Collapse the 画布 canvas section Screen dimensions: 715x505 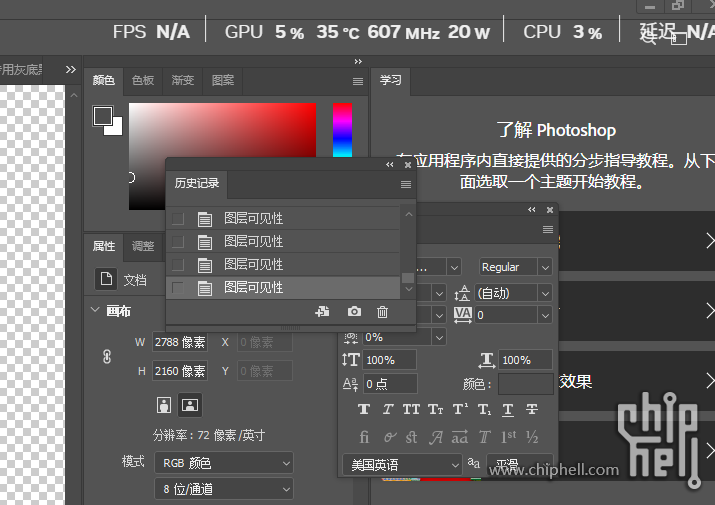click(x=95, y=310)
